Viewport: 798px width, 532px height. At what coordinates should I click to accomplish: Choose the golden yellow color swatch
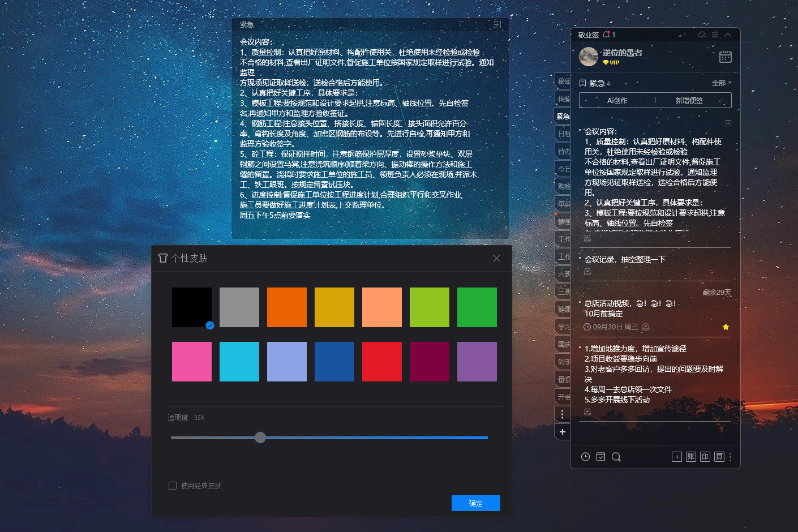(x=334, y=307)
